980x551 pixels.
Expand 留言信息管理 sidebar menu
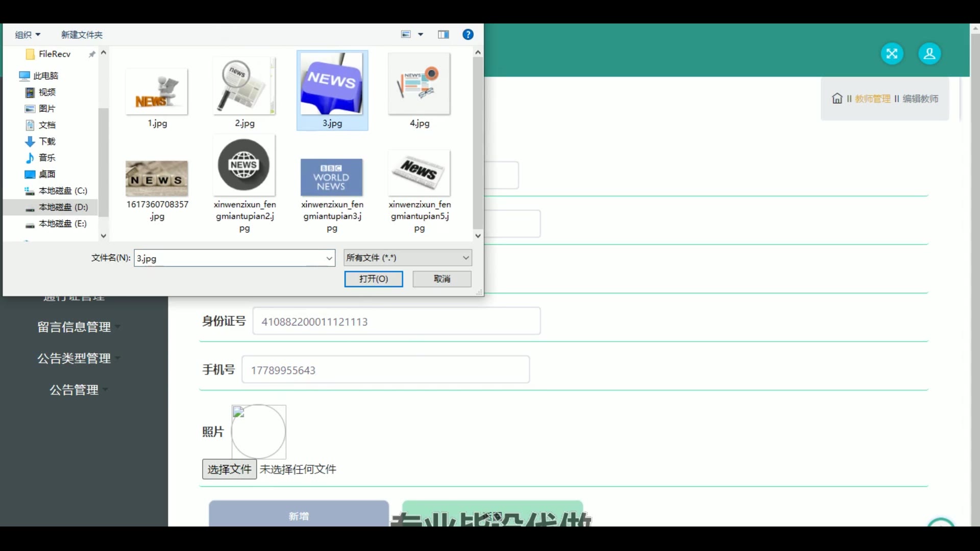click(x=79, y=327)
